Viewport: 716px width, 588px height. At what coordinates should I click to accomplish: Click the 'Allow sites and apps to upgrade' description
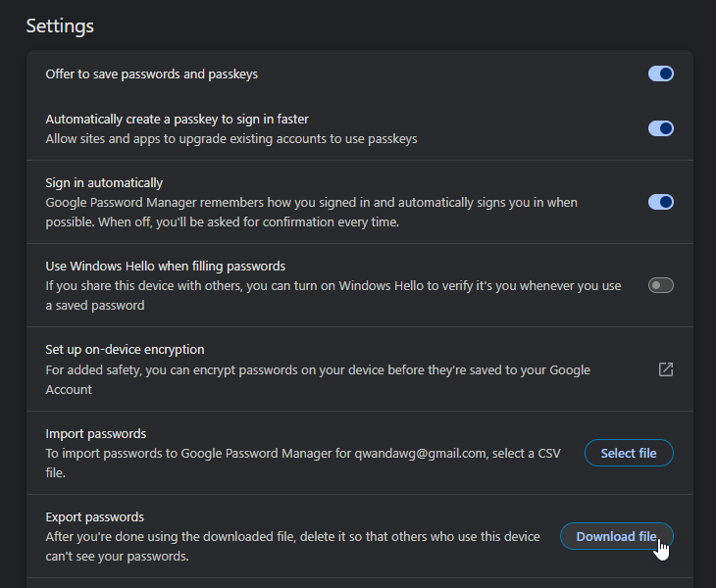[231, 139]
